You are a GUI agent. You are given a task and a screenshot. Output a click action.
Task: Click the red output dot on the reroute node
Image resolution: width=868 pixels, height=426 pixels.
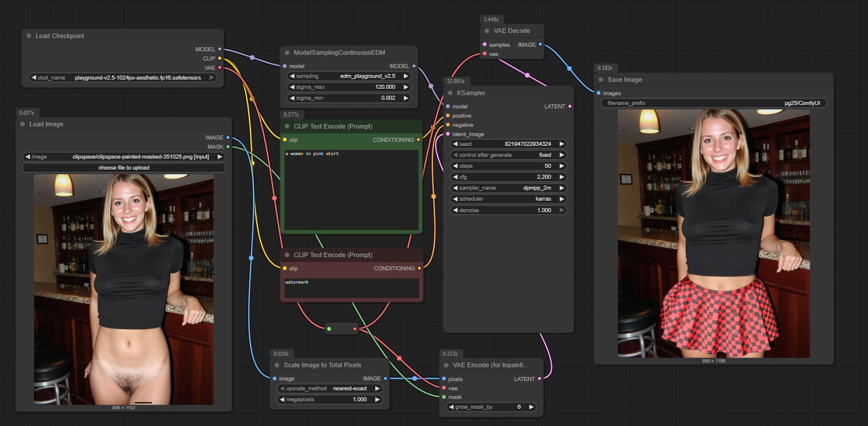[x=355, y=329]
